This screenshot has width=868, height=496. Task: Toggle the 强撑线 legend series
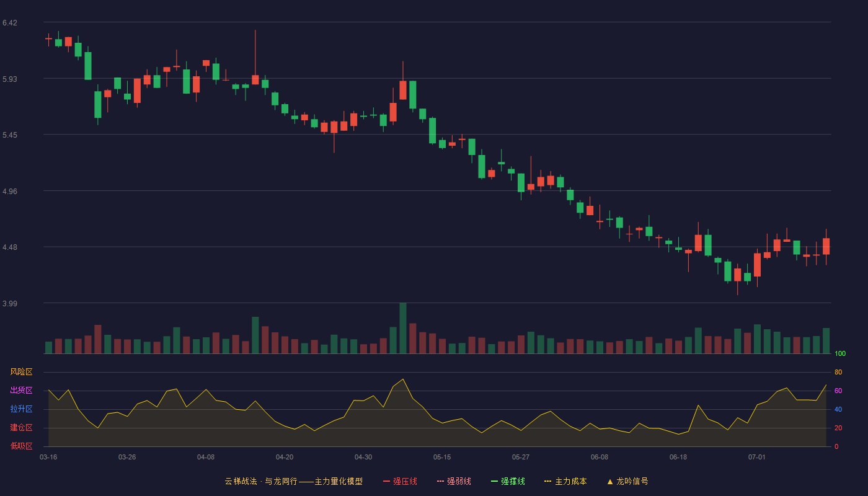(x=508, y=481)
